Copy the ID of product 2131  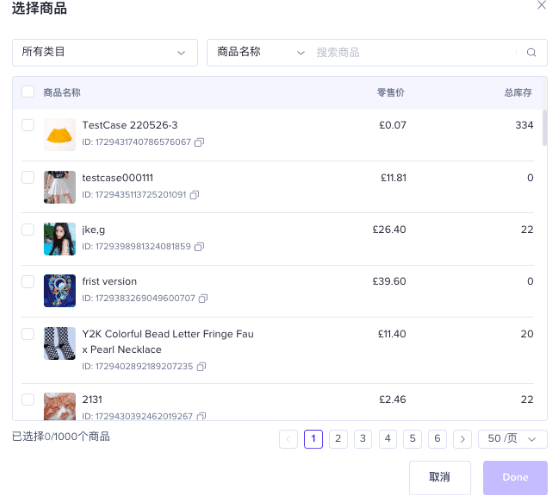pos(201,416)
